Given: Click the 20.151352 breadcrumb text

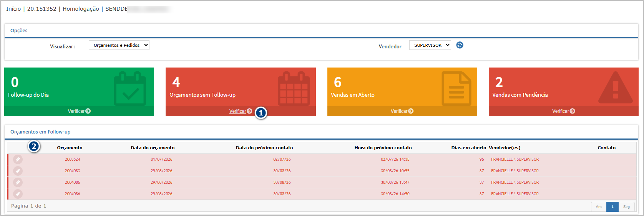Looking at the screenshot, I should pyautogui.click(x=41, y=9).
